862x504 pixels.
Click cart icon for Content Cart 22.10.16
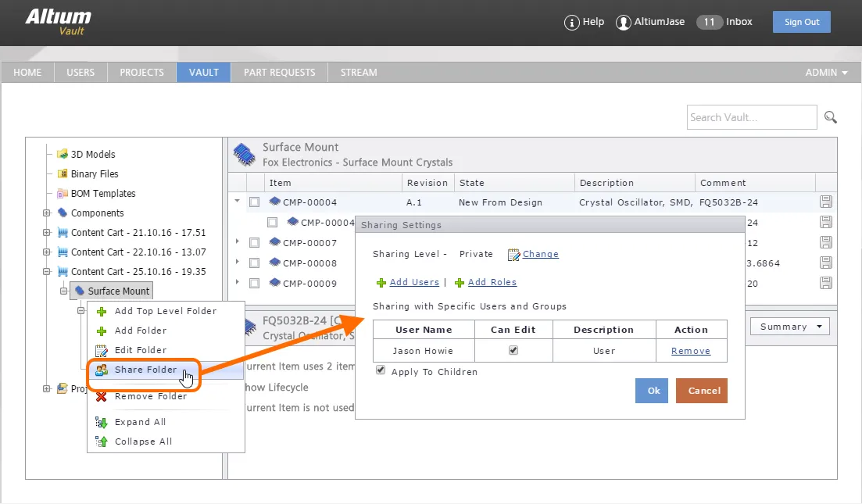(63, 252)
